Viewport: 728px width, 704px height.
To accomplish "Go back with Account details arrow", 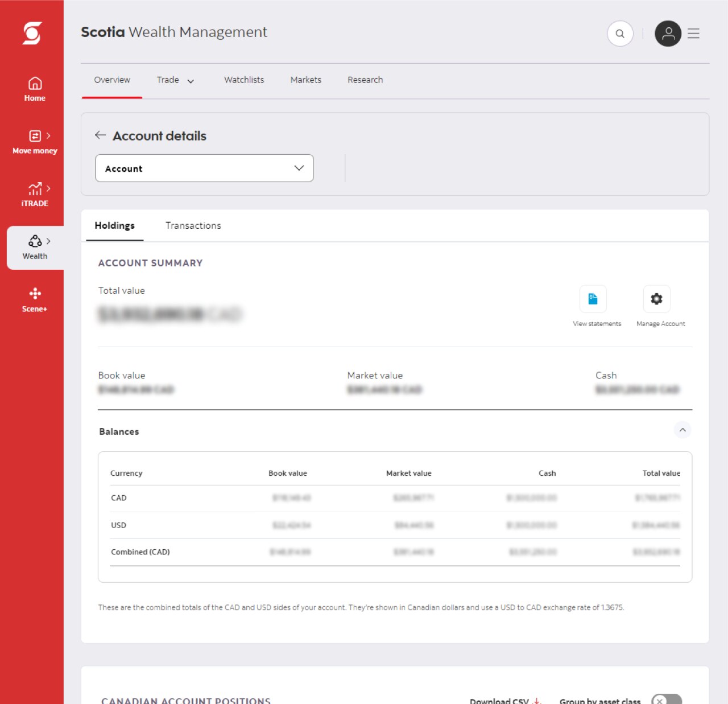I will [x=101, y=135].
